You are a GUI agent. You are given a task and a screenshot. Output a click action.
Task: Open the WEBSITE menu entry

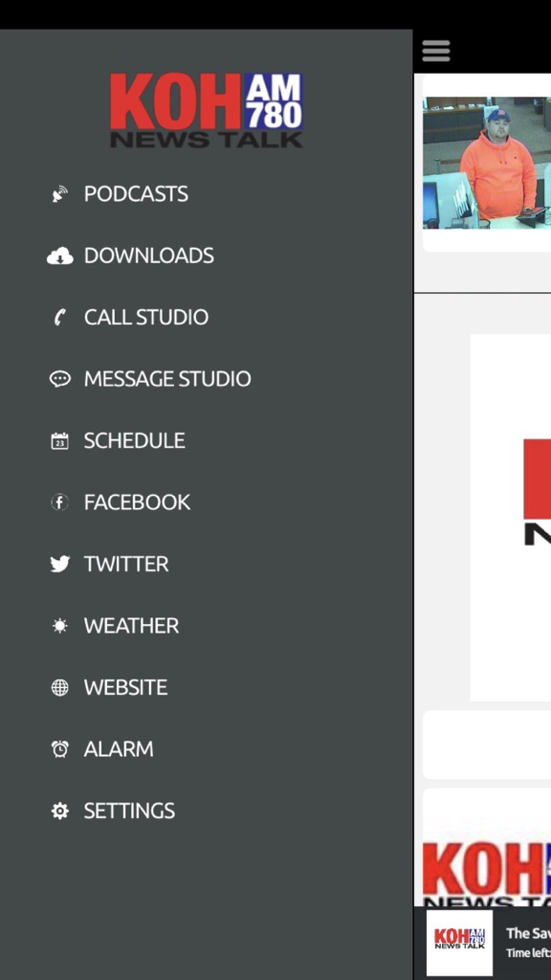[125, 687]
